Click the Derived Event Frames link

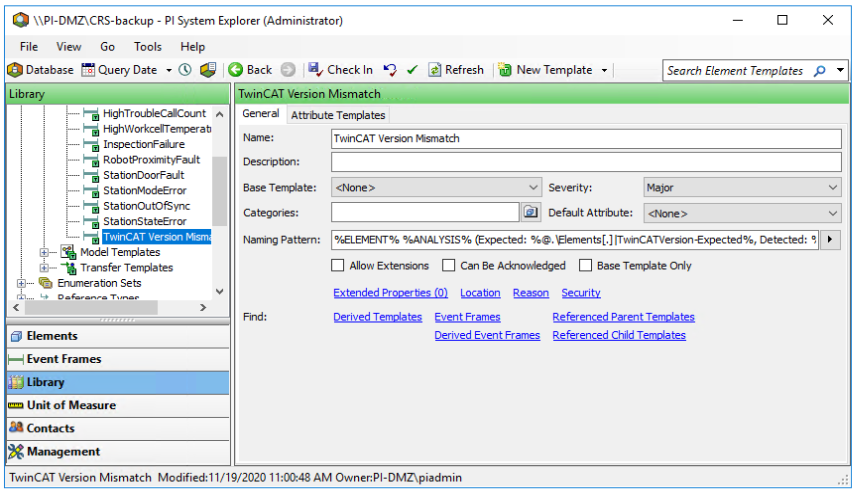tap(487, 335)
